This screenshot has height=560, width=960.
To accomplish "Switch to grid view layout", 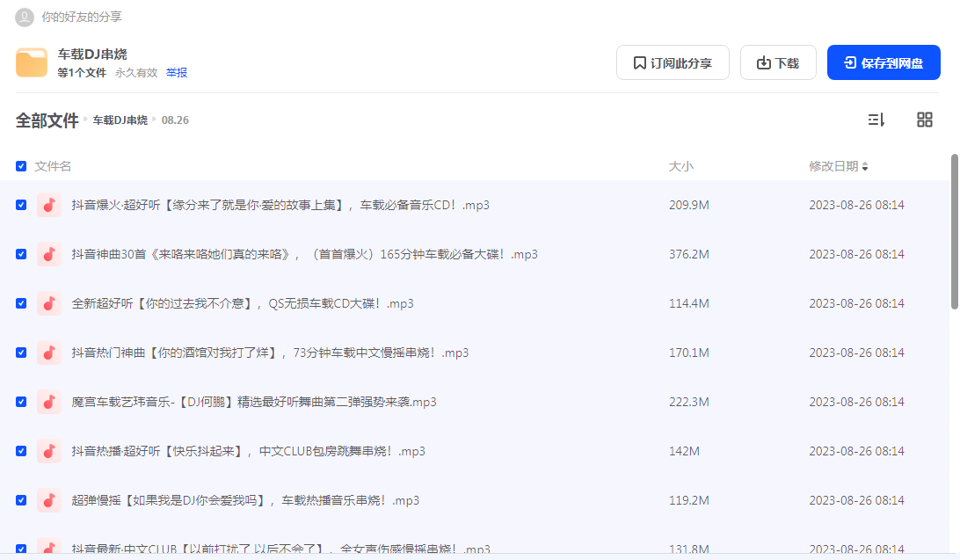I will (x=925, y=119).
